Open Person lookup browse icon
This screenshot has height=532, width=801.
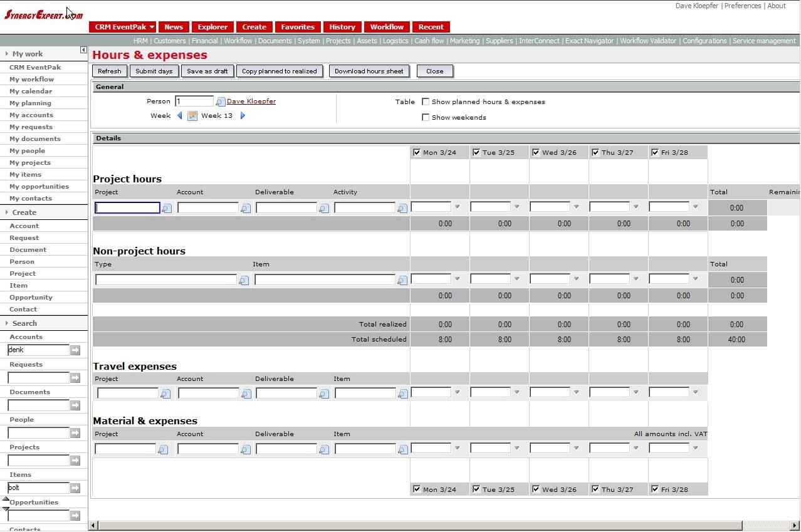[221, 102]
